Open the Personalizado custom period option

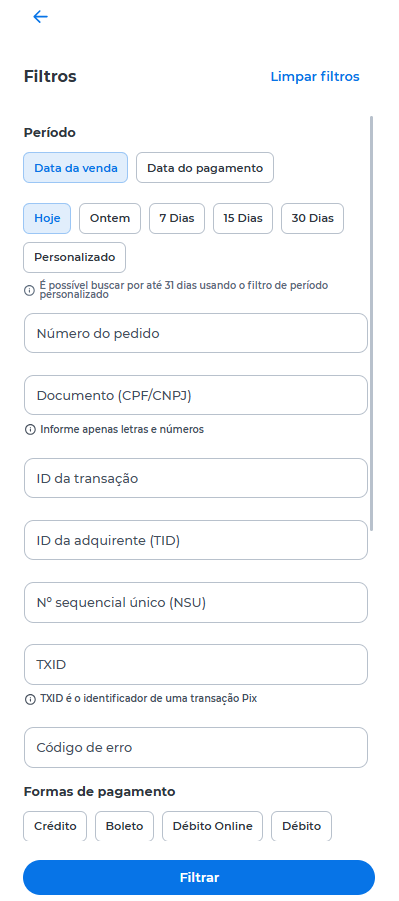coord(75,257)
